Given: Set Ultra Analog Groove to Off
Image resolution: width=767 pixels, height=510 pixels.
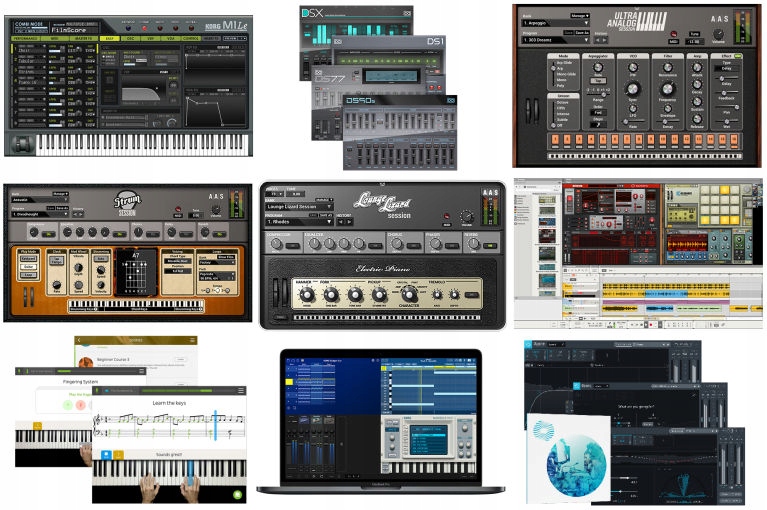Looking at the screenshot, I should coord(560,125).
